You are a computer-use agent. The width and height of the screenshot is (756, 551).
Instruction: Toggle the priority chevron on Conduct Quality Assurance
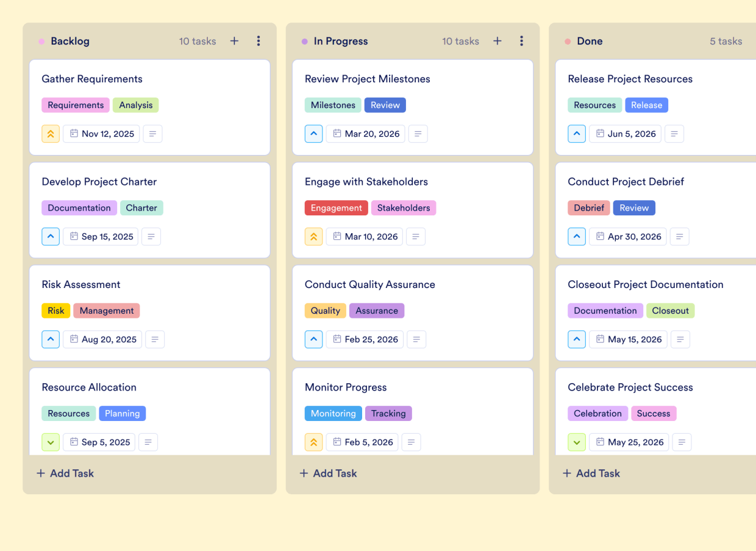point(313,339)
